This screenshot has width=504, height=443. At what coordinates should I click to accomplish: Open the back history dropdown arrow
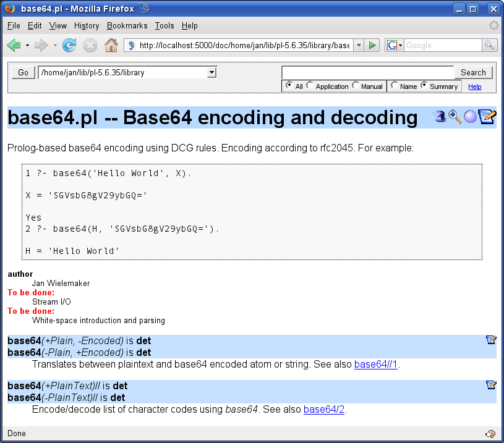click(x=27, y=46)
